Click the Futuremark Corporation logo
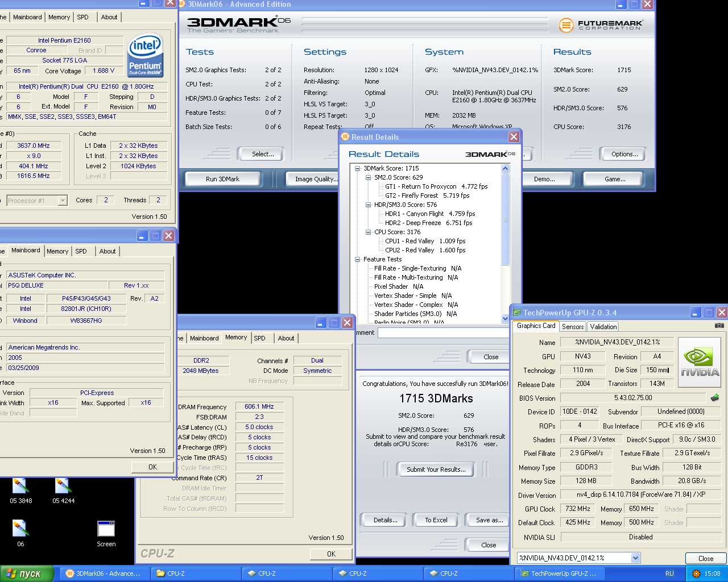Screen dimensions: 728x582 [x=601, y=25]
